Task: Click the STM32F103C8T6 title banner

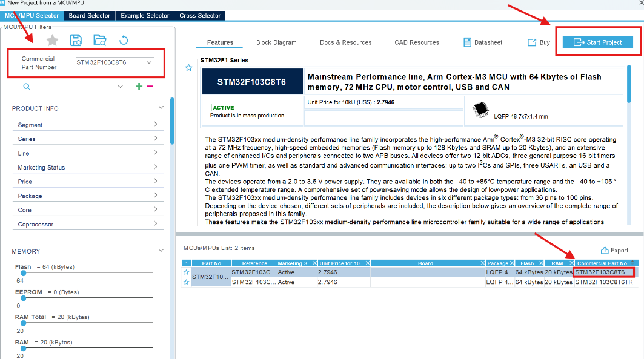Action: pos(252,82)
